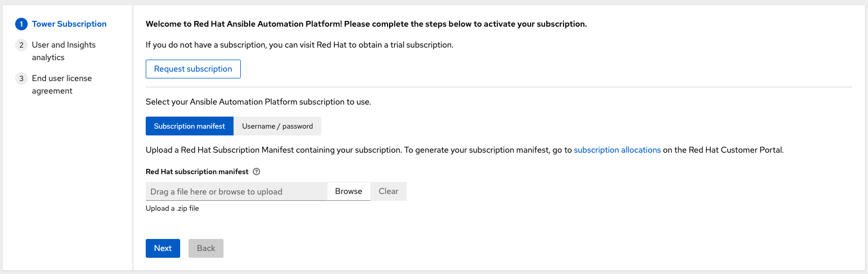The width and height of the screenshot is (868, 274).
Task: Proceed with the Next button
Action: [163, 248]
